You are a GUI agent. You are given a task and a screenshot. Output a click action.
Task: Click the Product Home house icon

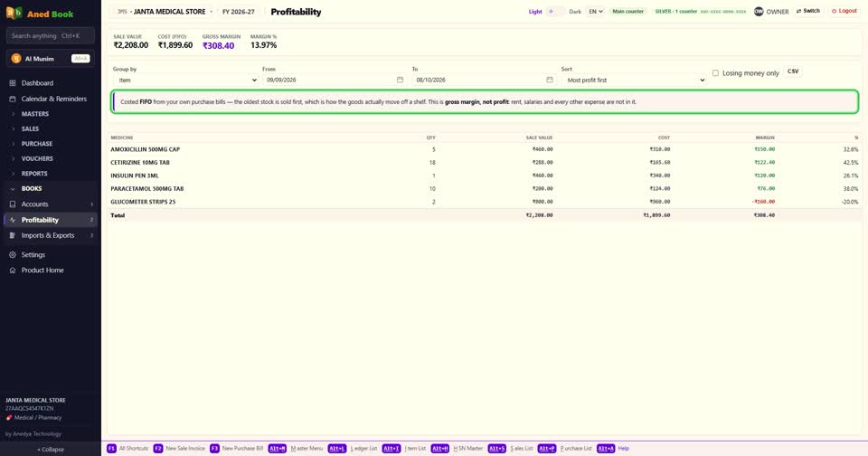click(12, 271)
